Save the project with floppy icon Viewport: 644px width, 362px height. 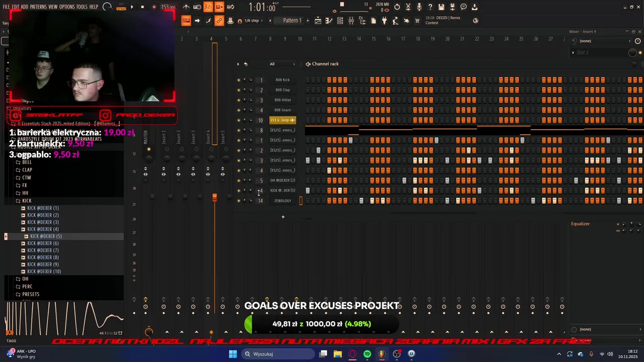coord(441,7)
